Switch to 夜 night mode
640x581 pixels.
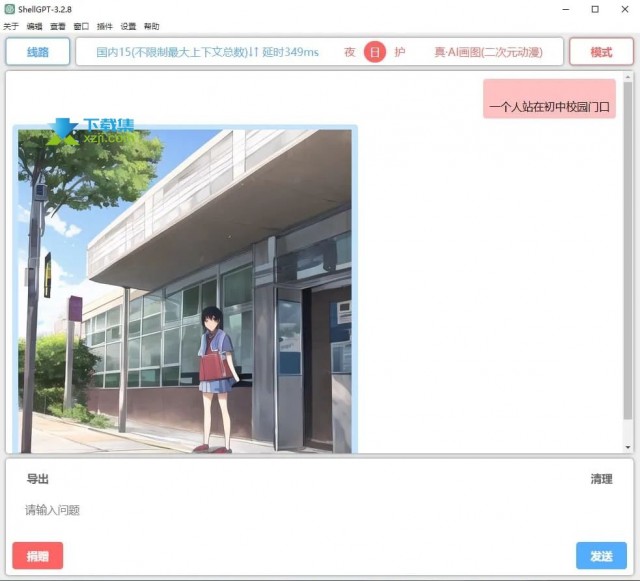(x=350, y=52)
